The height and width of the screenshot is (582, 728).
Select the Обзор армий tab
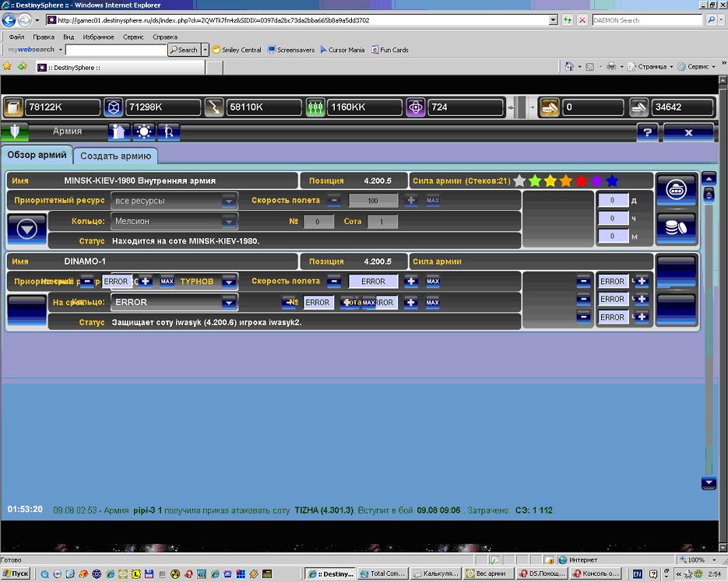pos(37,155)
